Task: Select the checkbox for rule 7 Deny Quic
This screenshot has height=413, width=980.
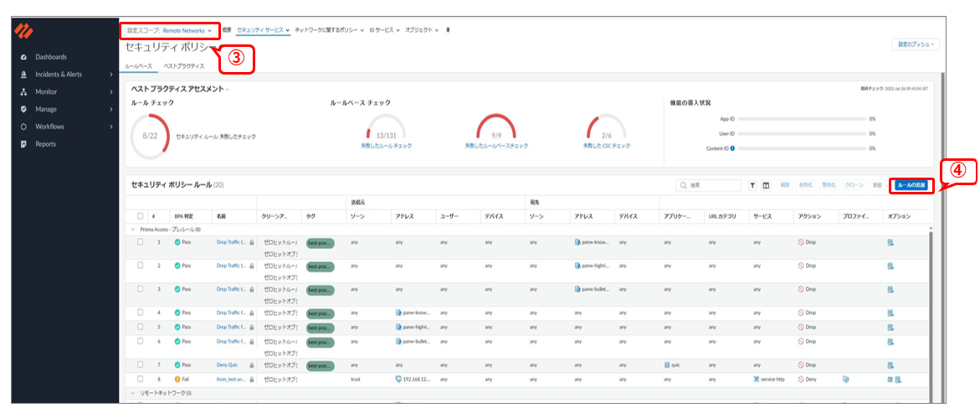Action: [x=141, y=365]
